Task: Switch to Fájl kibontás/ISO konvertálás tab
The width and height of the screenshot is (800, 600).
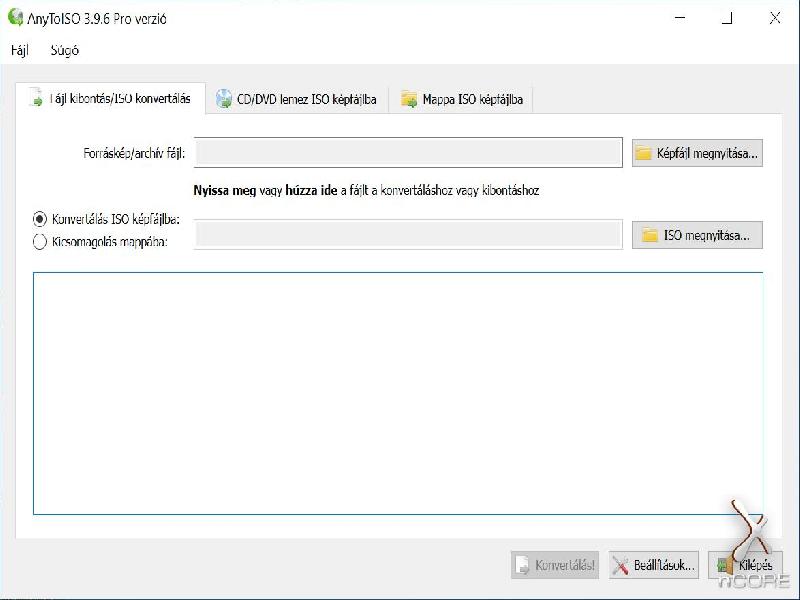Action: (x=111, y=98)
